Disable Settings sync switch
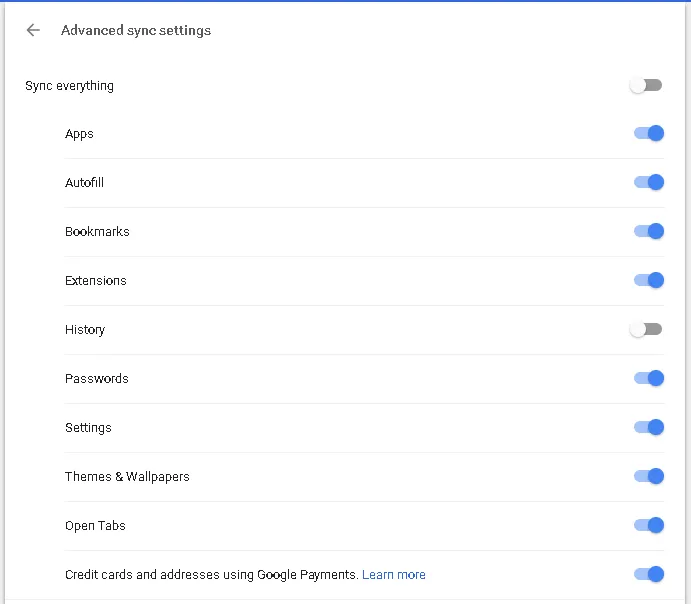Screen dimensions: 691x604 click(x=649, y=427)
